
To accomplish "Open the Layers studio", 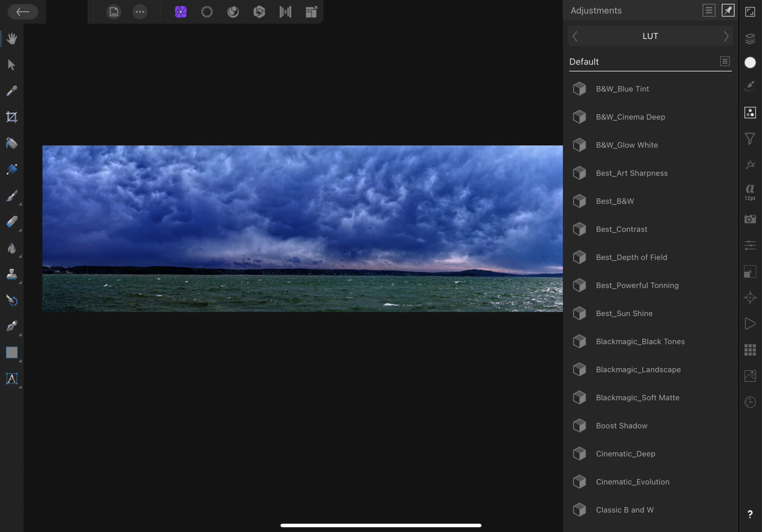I will click(x=750, y=38).
